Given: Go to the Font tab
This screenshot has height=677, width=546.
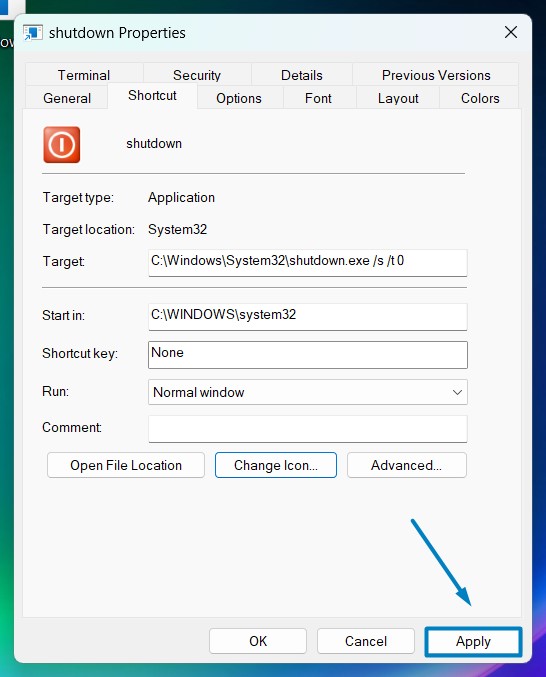Looking at the screenshot, I should [x=318, y=98].
